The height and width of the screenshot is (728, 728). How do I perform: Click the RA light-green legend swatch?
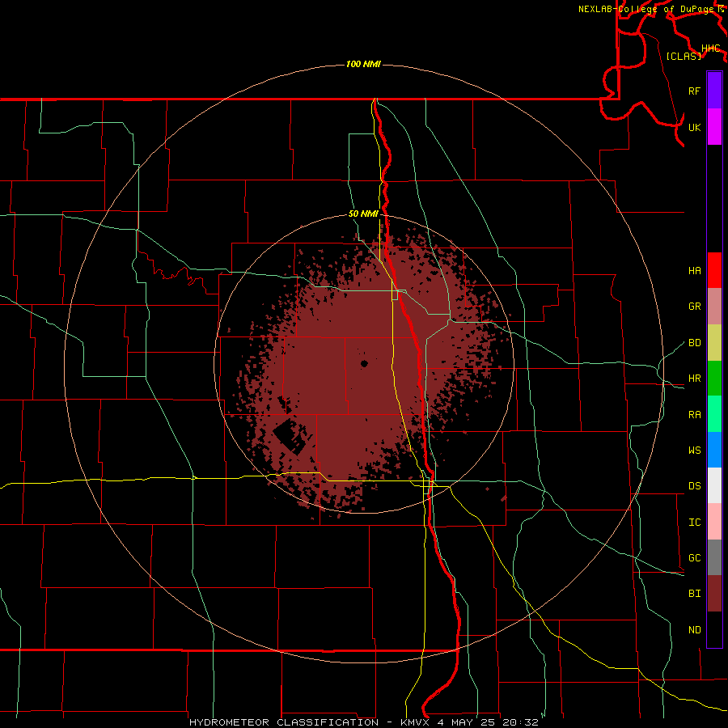tap(714, 414)
